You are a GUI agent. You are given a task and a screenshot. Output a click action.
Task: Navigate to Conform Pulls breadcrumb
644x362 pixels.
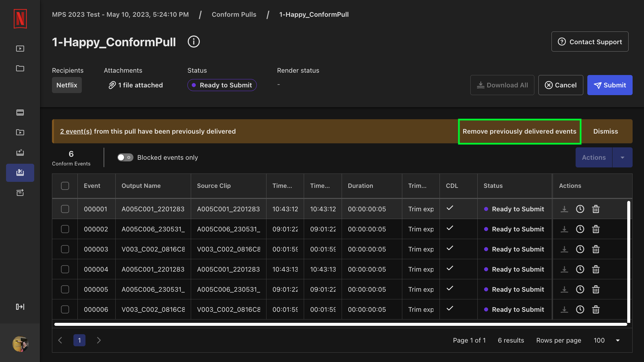(234, 14)
